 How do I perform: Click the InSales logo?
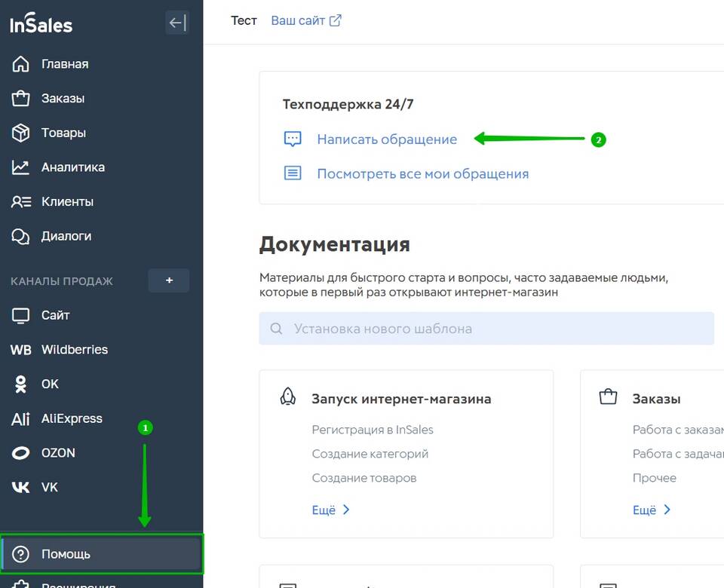[41, 23]
